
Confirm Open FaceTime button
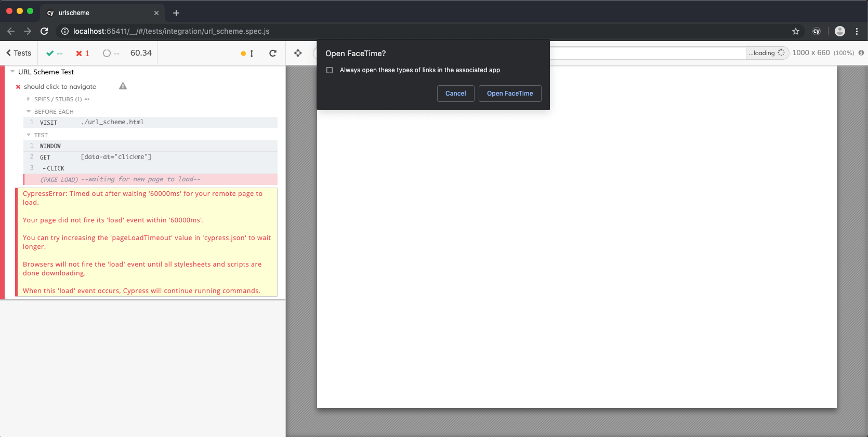click(x=510, y=94)
